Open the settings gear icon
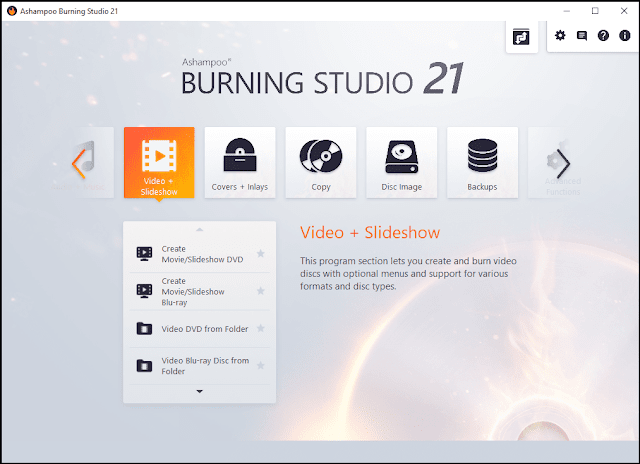This screenshot has width=640, height=464. [560, 36]
